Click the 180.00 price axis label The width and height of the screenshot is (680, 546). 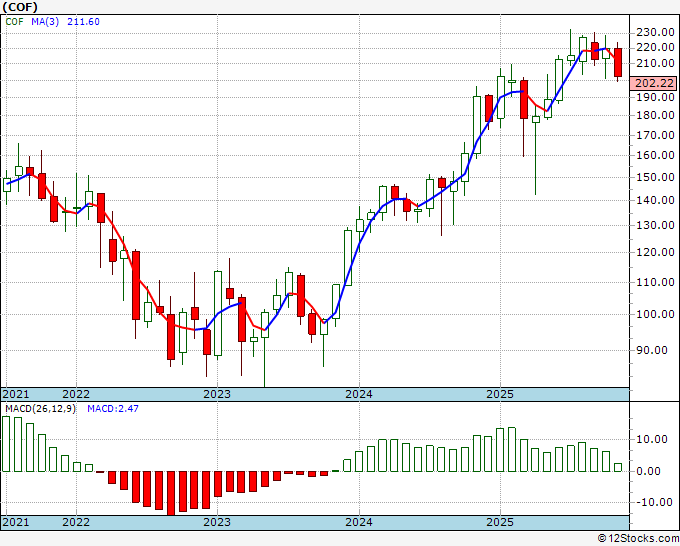pos(655,115)
